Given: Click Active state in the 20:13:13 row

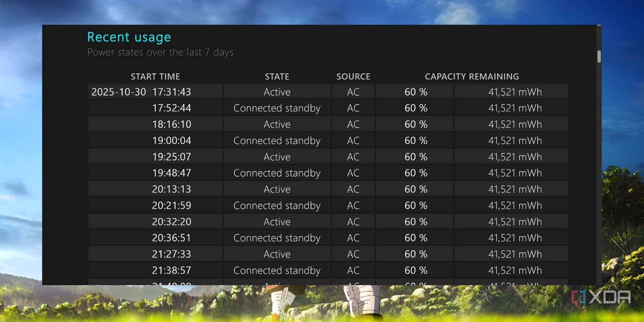Looking at the screenshot, I should click(277, 189).
